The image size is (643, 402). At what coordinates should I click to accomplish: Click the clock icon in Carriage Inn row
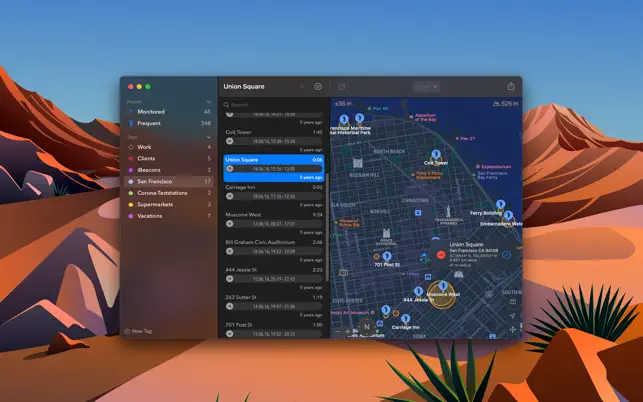click(x=230, y=196)
